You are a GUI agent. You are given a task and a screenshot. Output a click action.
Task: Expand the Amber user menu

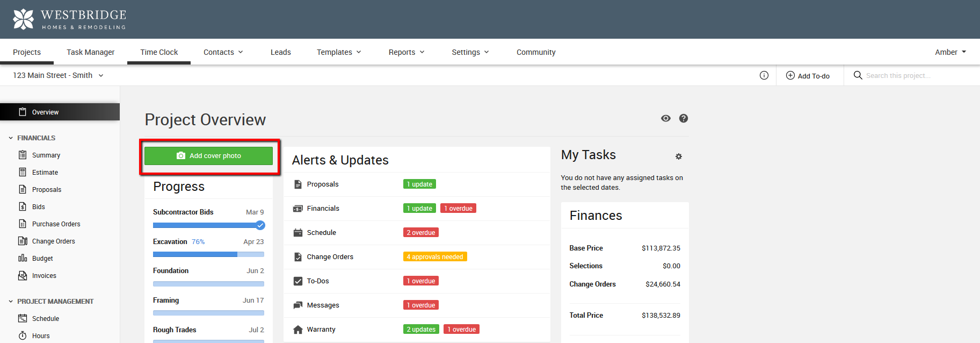(950, 52)
